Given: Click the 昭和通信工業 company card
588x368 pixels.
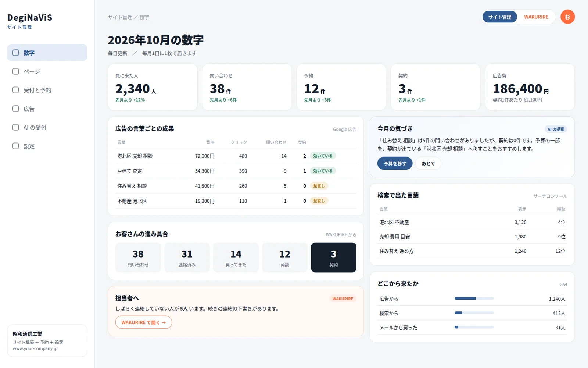Looking at the screenshot, I should pyautogui.click(x=47, y=341).
